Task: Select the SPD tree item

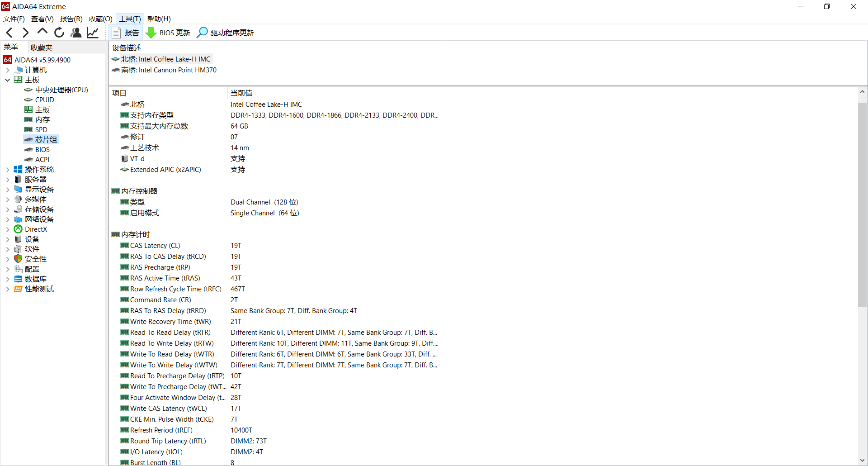Action: [41, 130]
